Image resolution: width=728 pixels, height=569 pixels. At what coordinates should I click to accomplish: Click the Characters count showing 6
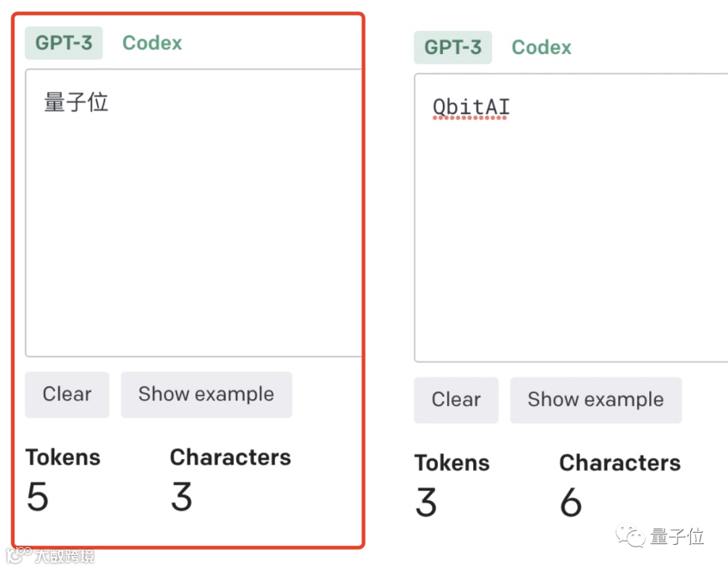tap(570, 502)
